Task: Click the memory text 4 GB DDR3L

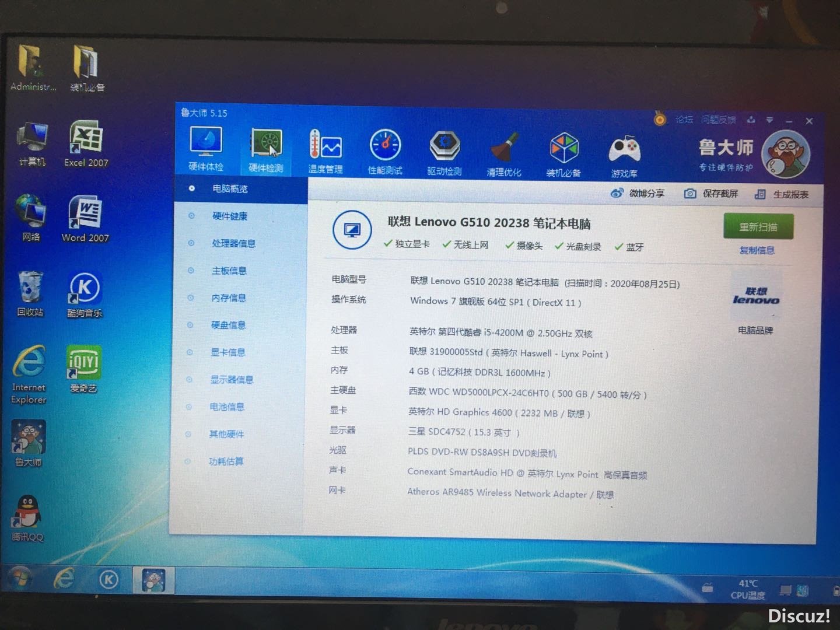Action: [480, 372]
